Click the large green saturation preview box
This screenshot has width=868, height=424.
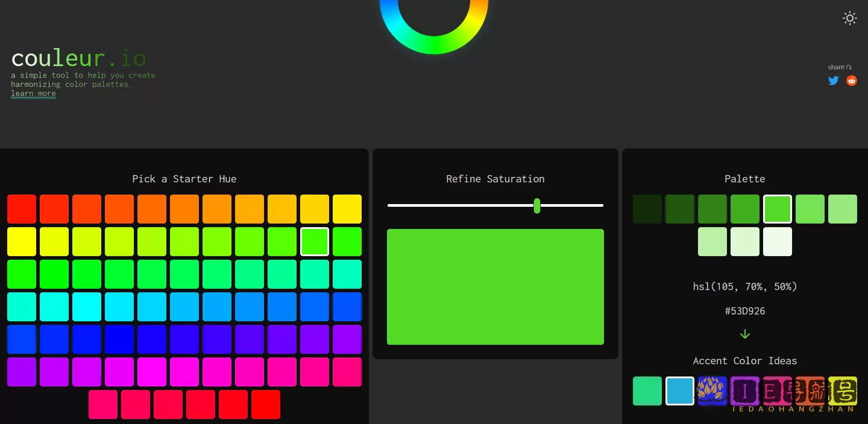pos(495,287)
